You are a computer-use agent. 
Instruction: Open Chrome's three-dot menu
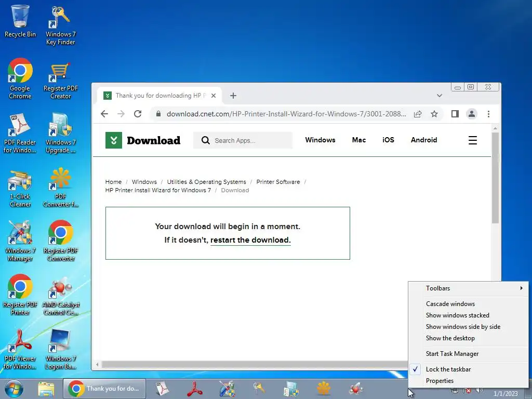click(488, 114)
